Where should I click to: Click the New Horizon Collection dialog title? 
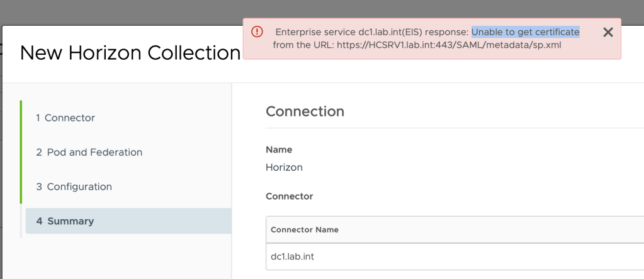130,53
